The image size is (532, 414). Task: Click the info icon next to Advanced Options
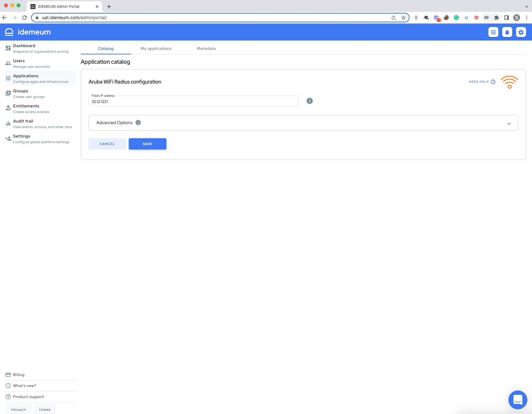click(x=138, y=123)
